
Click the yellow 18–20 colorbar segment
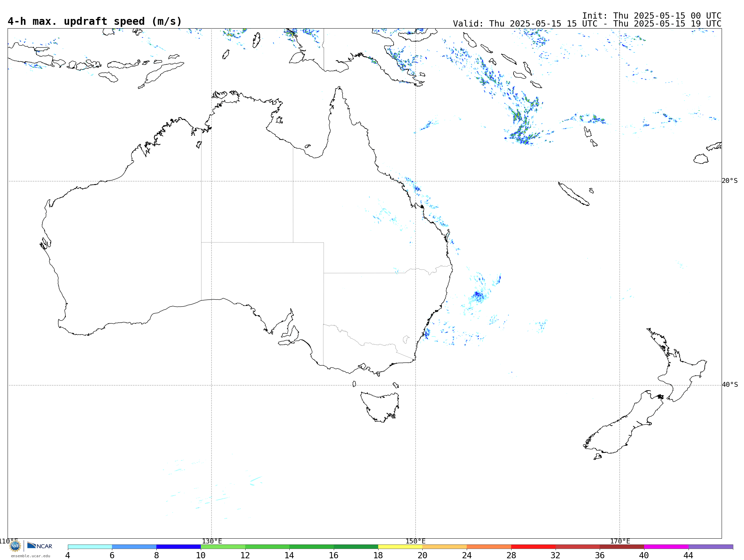400,547
